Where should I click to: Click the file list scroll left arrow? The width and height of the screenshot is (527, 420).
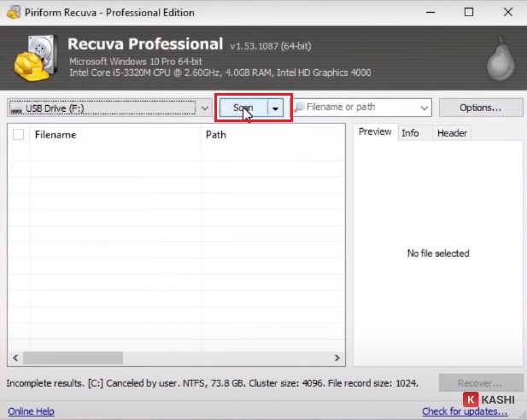[x=15, y=359]
